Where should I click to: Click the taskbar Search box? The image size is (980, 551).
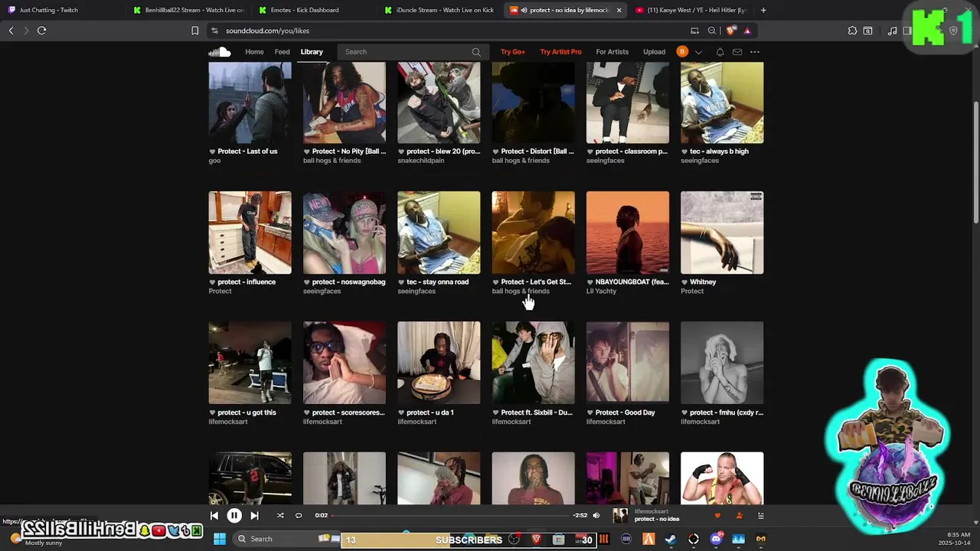(x=287, y=539)
